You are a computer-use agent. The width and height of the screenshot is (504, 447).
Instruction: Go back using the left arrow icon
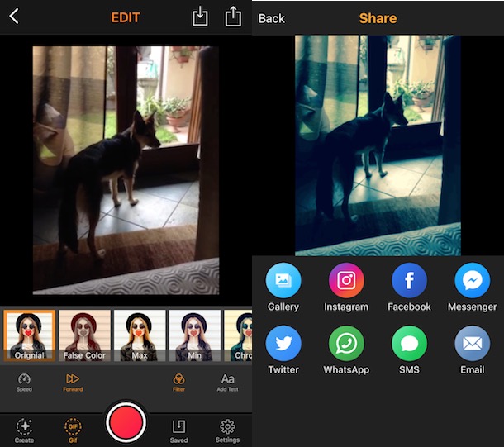click(14, 17)
